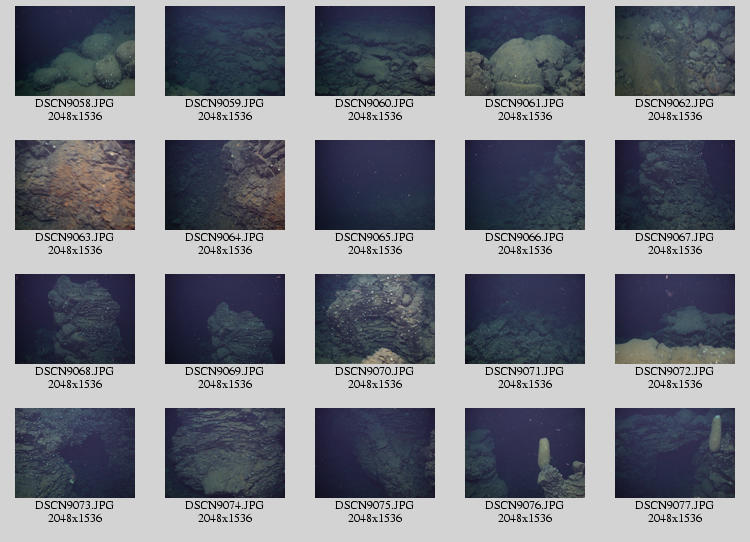Select the file name text DSCN9072.JPG
Image resolution: width=750 pixels, height=542 pixels.
[674, 371]
